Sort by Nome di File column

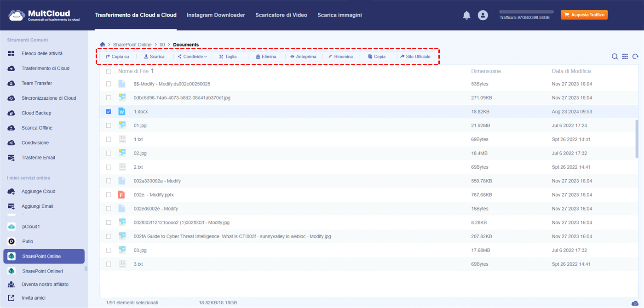click(x=136, y=71)
